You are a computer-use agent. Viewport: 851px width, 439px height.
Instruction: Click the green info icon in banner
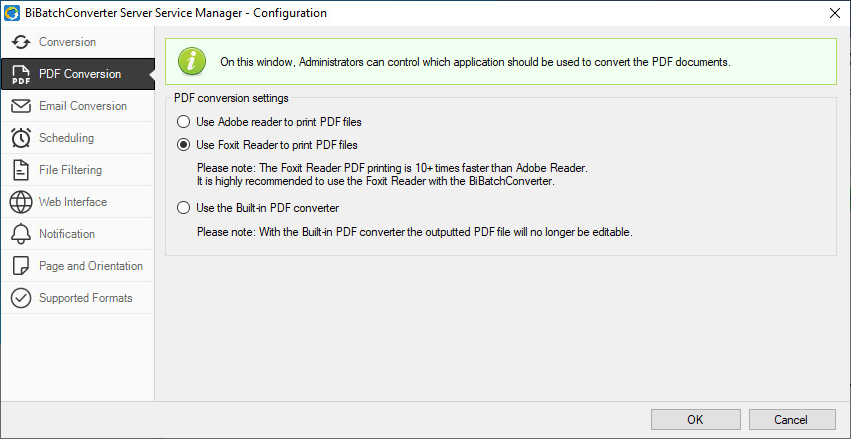tap(192, 61)
